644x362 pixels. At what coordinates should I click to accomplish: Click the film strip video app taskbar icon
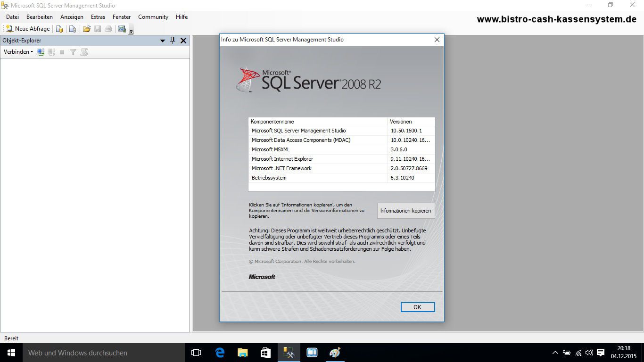312,353
